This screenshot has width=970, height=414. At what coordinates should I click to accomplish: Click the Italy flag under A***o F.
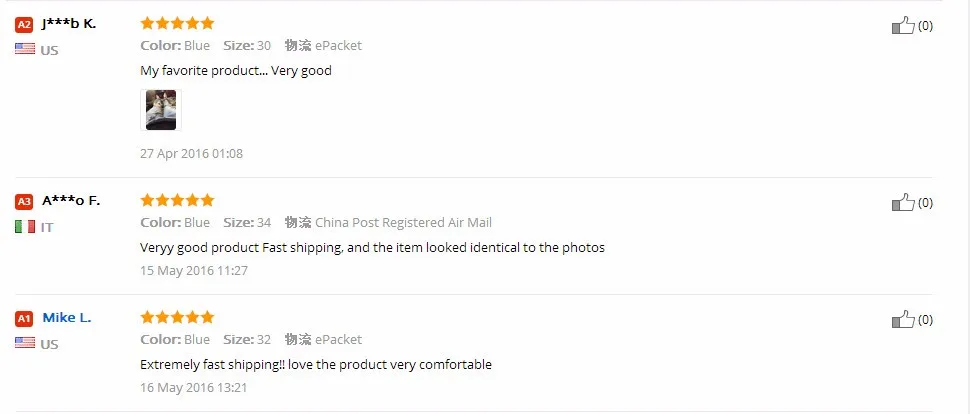pyautogui.click(x=25, y=227)
